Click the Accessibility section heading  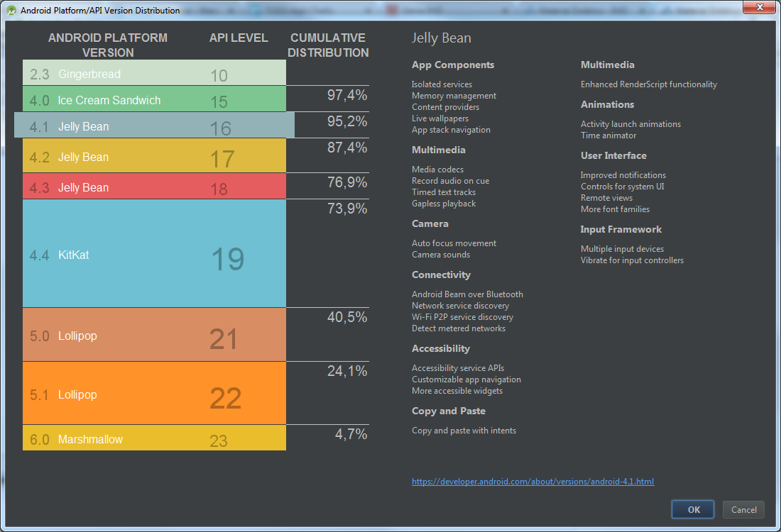[441, 349]
